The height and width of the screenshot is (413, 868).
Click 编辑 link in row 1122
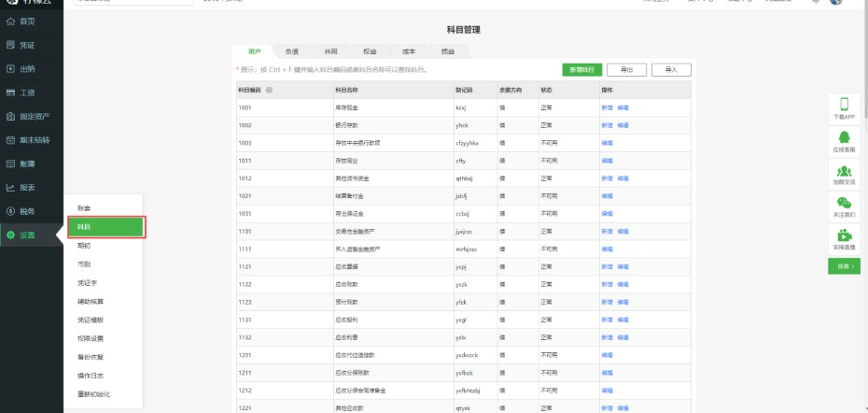623,284
